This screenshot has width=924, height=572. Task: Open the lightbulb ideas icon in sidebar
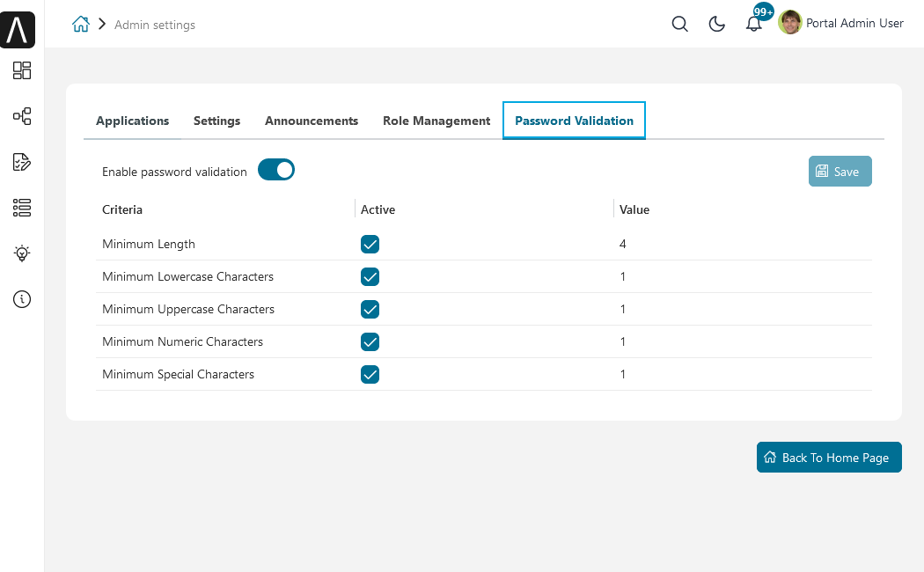pos(22,253)
